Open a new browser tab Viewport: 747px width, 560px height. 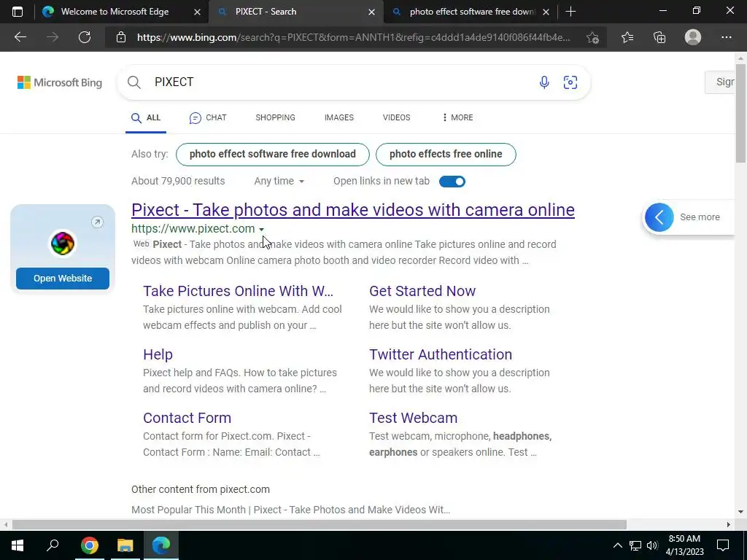(x=570, y=12)
